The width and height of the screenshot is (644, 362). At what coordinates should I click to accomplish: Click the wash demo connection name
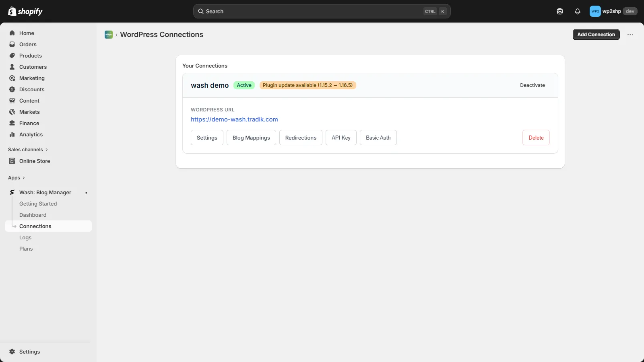(x=210, y=85)
